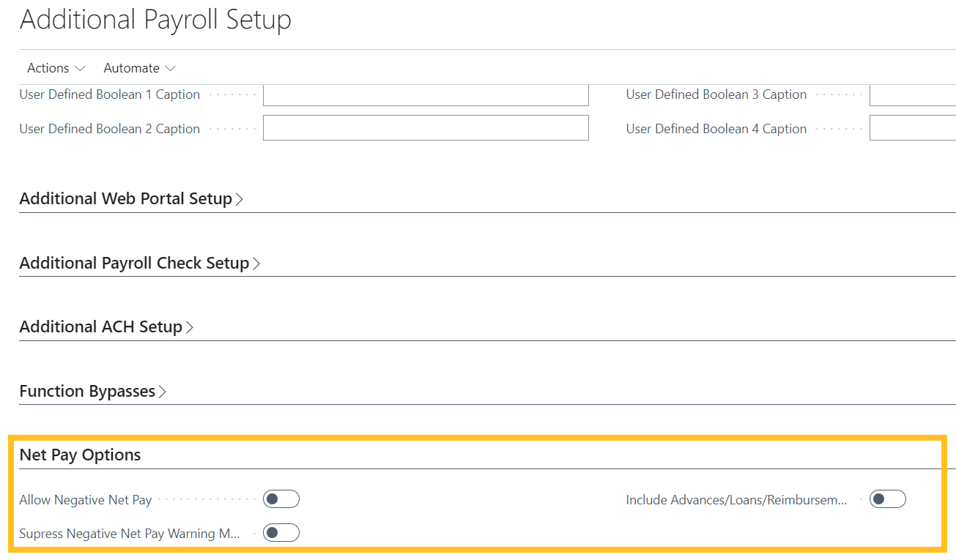The width and height of the screenshot is (956, 560).
Task: Expand the Additional Web Portal Setup heading
Action: 125,199
